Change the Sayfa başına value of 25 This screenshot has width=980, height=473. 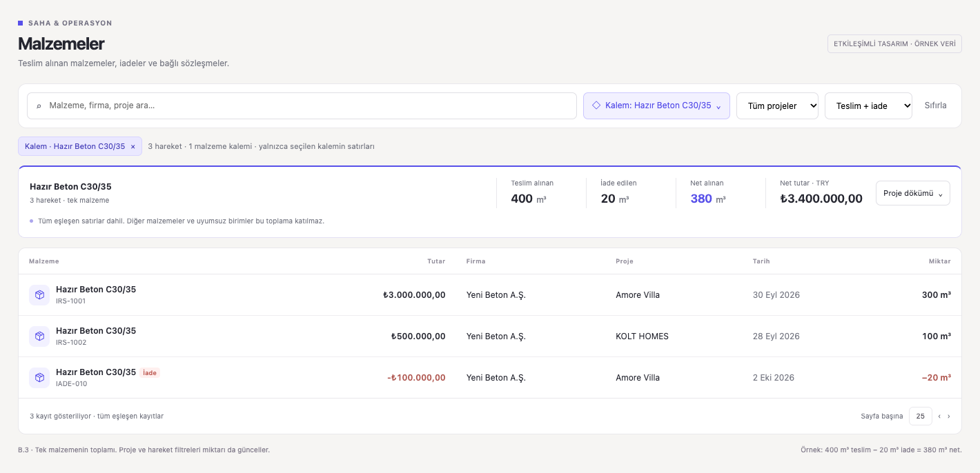(x=921, y=416)
